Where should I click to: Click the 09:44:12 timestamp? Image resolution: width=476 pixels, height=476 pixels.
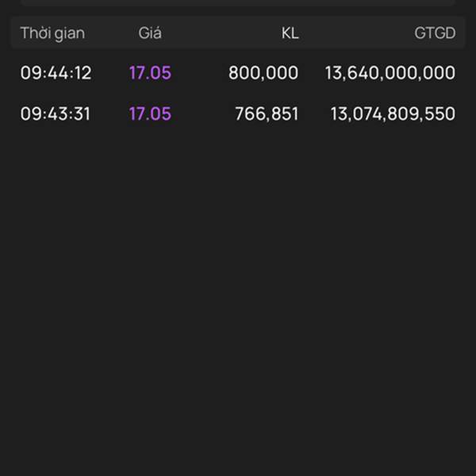coord(56,73)
